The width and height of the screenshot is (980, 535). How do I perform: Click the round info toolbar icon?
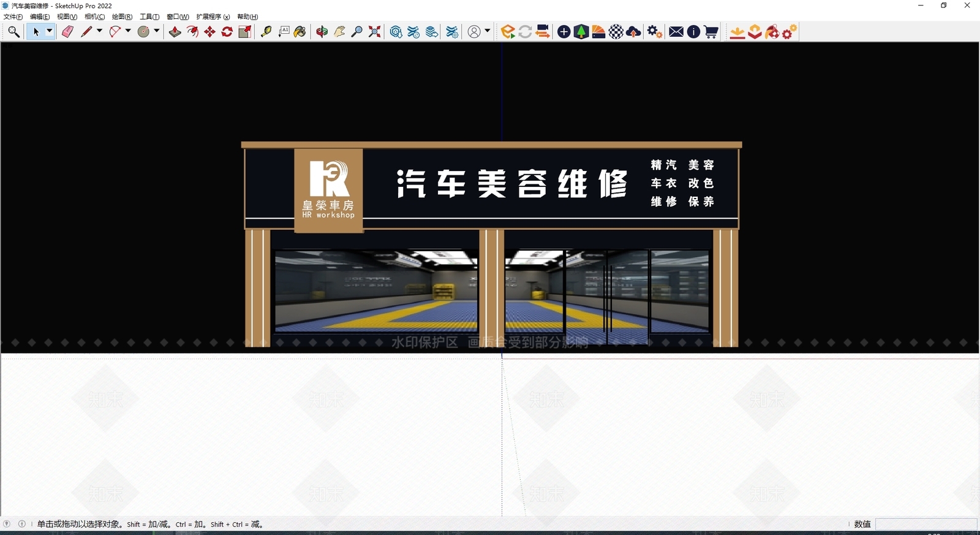693,32
